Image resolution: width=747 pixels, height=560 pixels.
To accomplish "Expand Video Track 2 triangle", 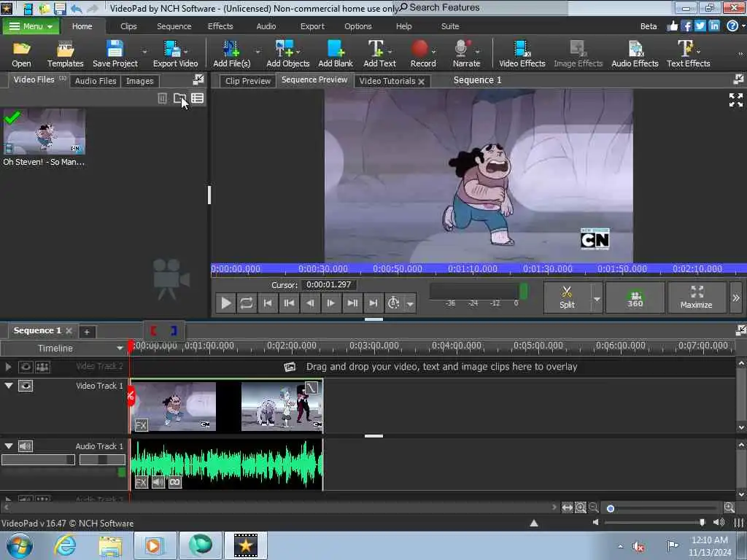I will pos(8,367).
